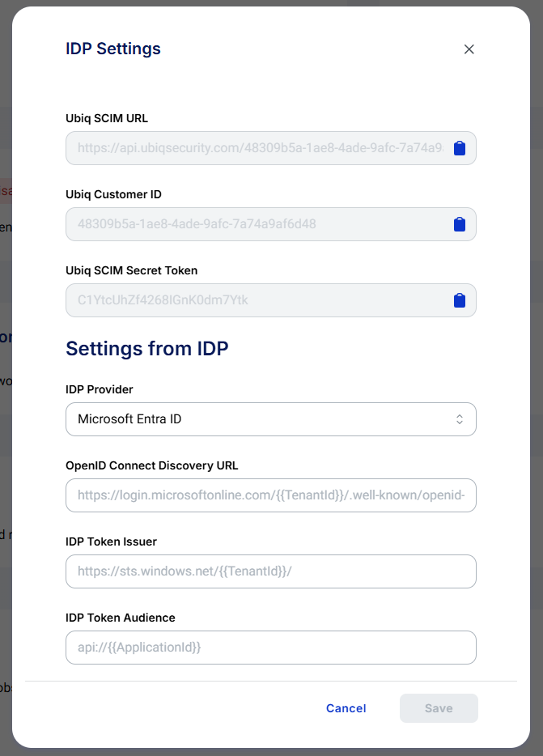543x756 pixels.
Task: Focus the IDP Token Issuer input
Action: click(x=271, y=571)
